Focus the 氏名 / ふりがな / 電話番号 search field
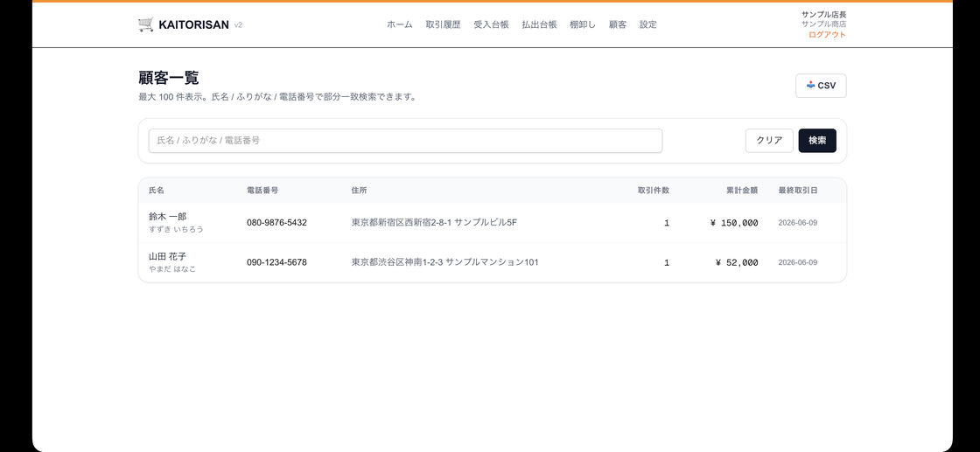This screenshot has height=452, width=980. (x=405, y=141)
